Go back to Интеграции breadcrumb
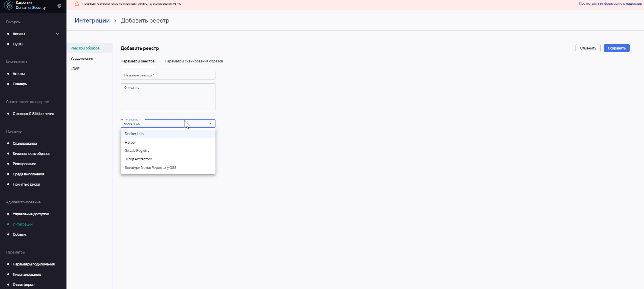 coord(92,20)
